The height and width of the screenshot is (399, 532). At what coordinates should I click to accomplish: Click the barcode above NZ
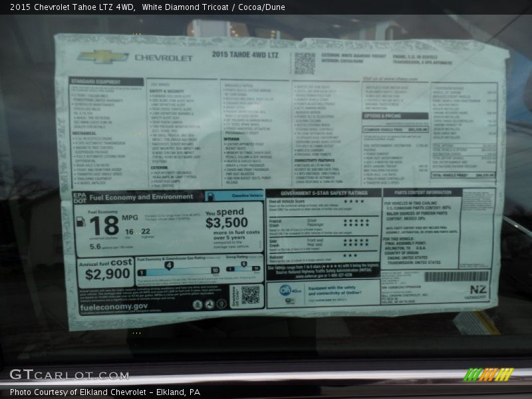click(x=456, y=277)
